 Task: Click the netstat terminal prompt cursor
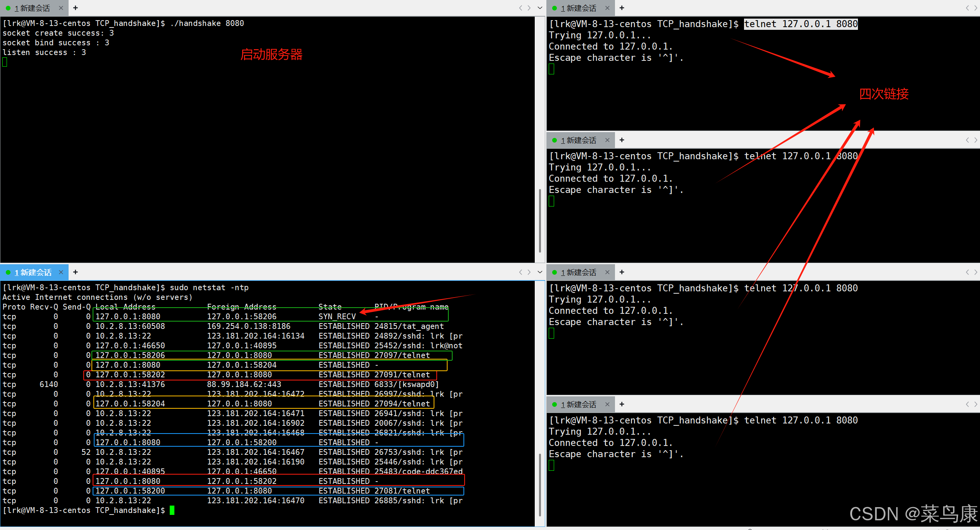point(172,510)
